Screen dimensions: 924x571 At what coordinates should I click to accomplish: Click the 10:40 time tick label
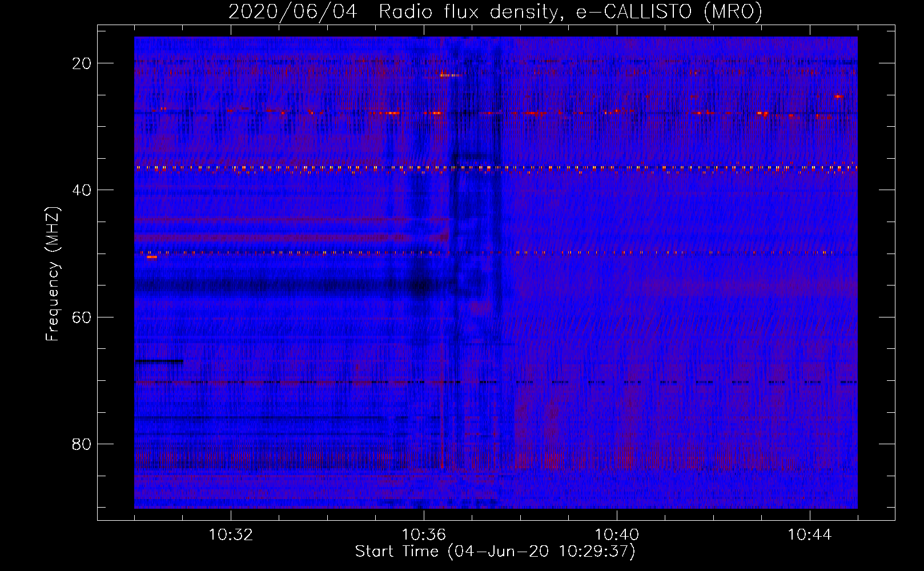617,535
